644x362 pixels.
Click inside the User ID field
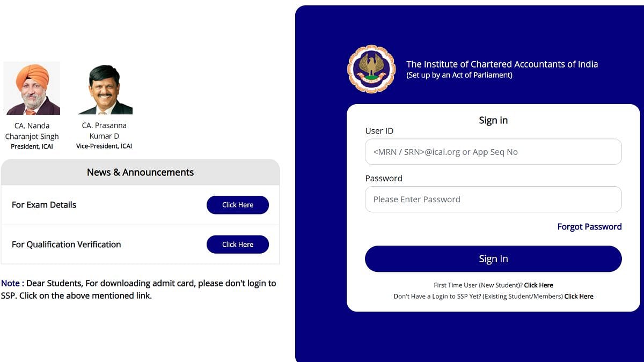click(x=493, y=152)
